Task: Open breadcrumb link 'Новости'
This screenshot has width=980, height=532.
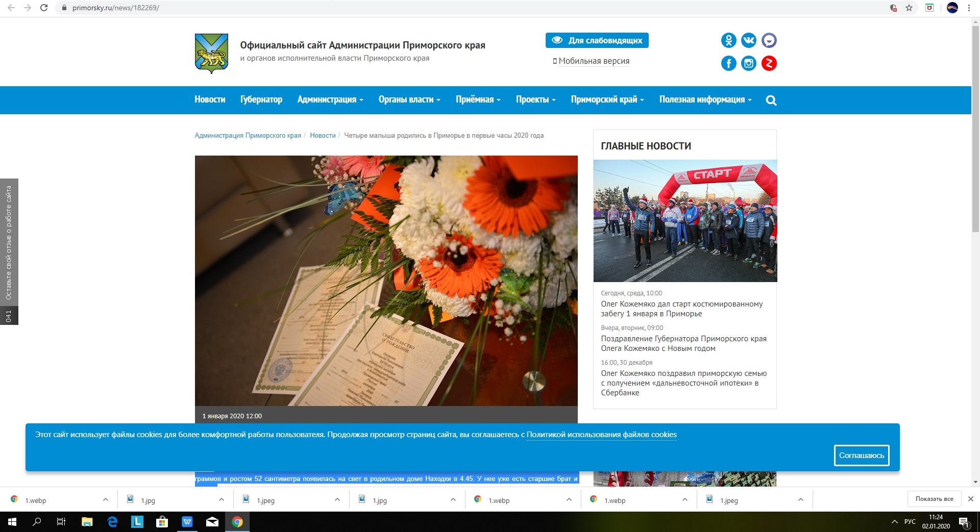Action: click(x=323, y=135)
